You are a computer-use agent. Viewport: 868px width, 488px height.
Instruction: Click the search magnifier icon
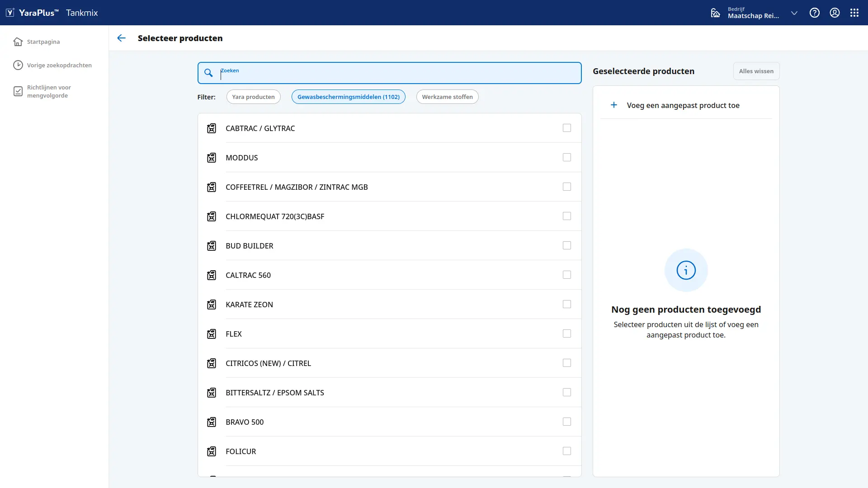tap(208, 73)
